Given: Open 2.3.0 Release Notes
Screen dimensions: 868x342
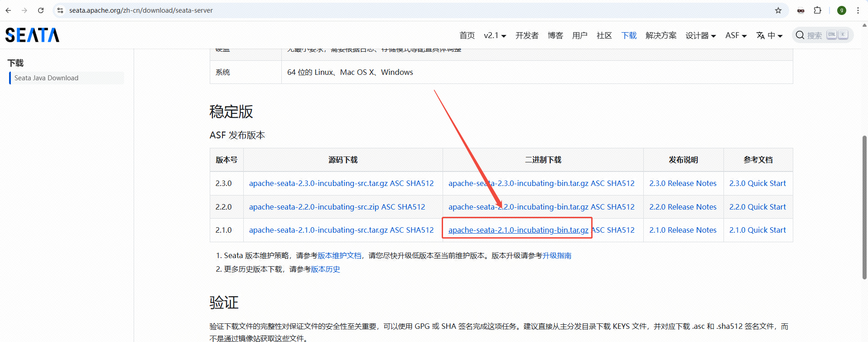Looking at the screenshot, I should [683, 183].
